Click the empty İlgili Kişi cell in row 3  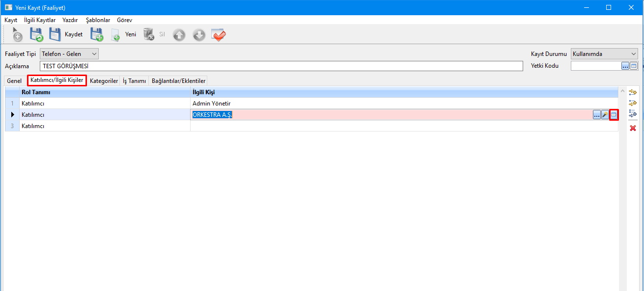point(404,126)
